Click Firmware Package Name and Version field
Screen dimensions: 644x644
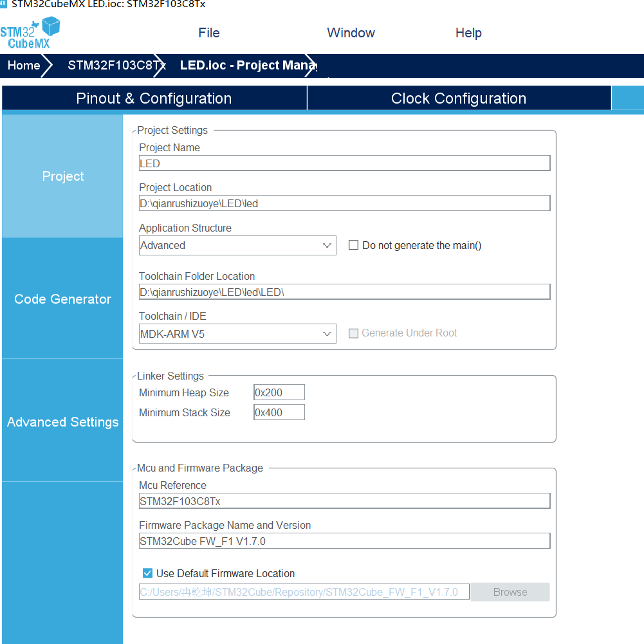pos(344,541)
